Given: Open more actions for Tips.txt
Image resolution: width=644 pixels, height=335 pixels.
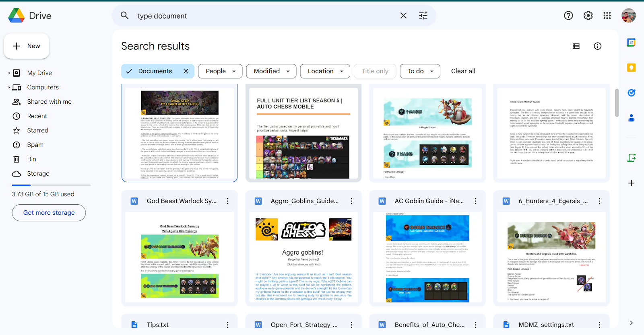Looking at the screenshot, I should click(227, 325).
